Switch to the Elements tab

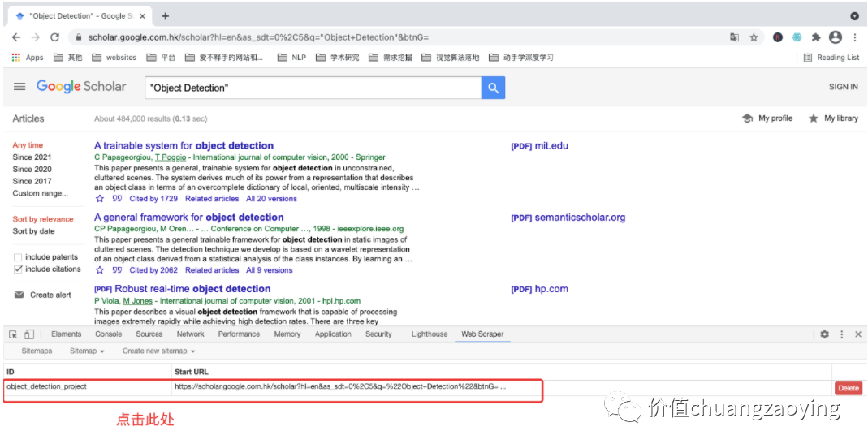coord(67,334)
